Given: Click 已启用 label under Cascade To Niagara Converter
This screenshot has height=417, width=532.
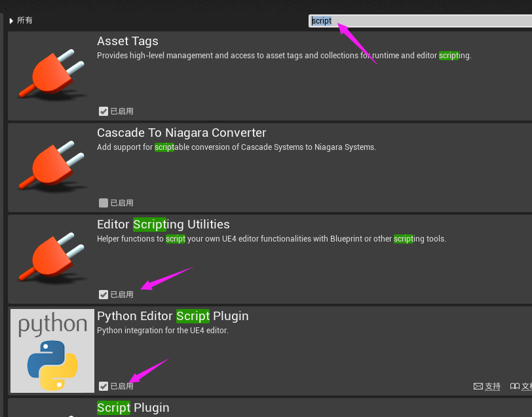Looking at the screenshot, I should (122, 203).
